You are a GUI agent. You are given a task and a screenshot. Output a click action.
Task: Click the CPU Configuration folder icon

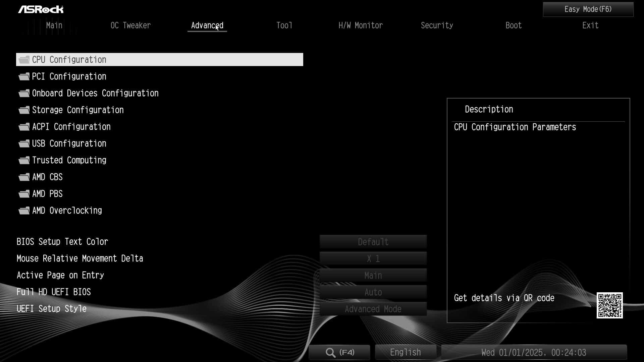(24, 60)
